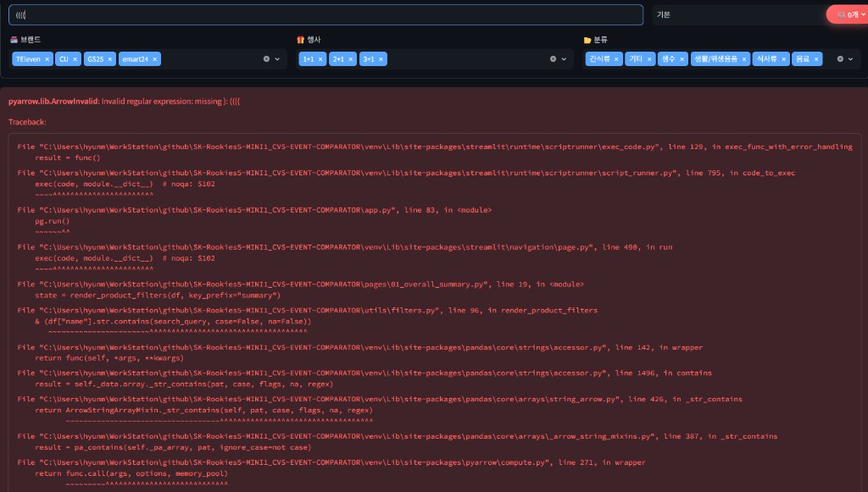Click the traceback line for navigation\page.py
Image resolution: width=868 pixels, height=492 pixels.
tap(345, 247)
